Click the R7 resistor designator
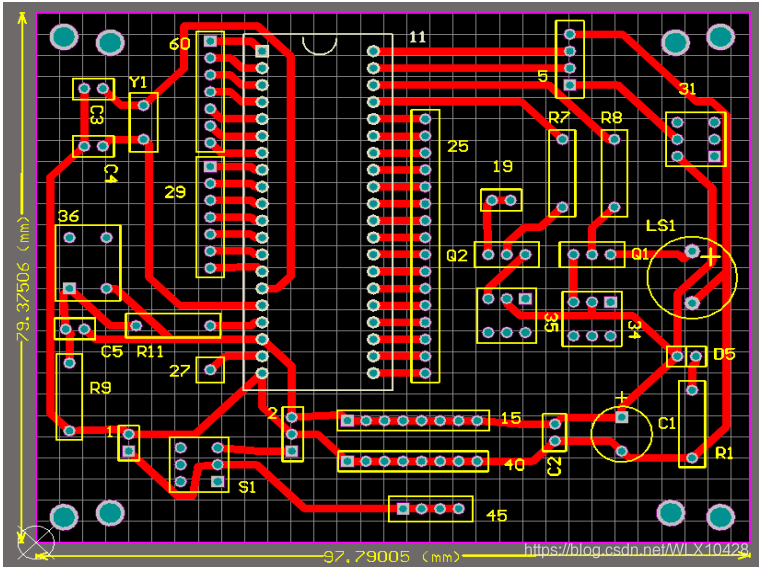The width and height of the screenshot is (759, 569). [559, 117]
